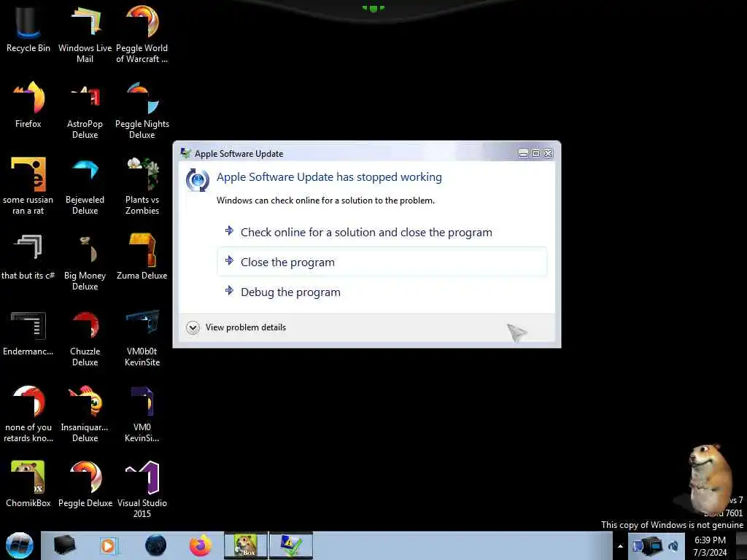This screenshot has width=747, height=560.
Task: Select the Chuzzle Deluxe desktop icon
Action: click(x=85, y=338)
